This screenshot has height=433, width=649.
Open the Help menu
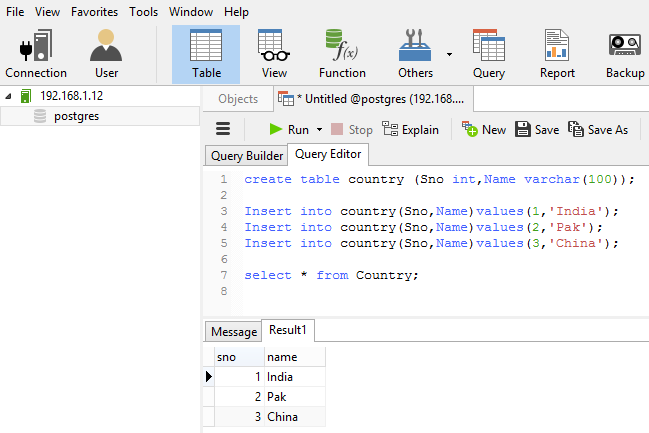point(236,12)
